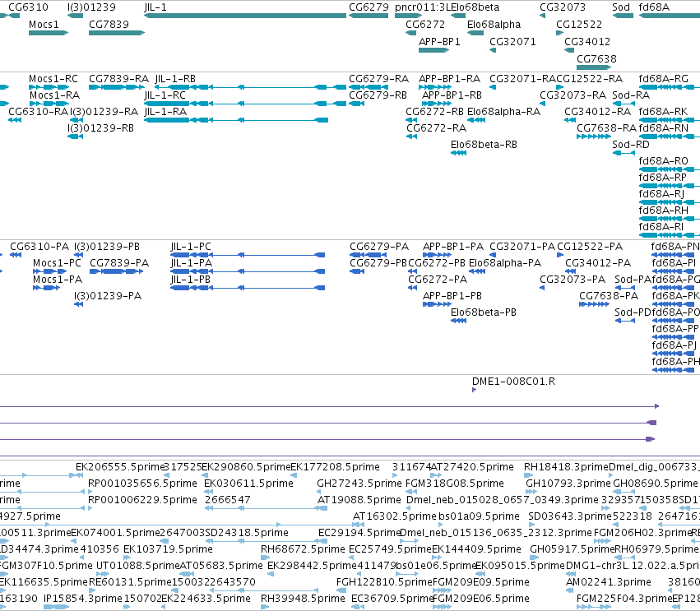Click transcript fd68A-RO label
The height and width of the screenshot is (611, 700).
tap(663, 161)
